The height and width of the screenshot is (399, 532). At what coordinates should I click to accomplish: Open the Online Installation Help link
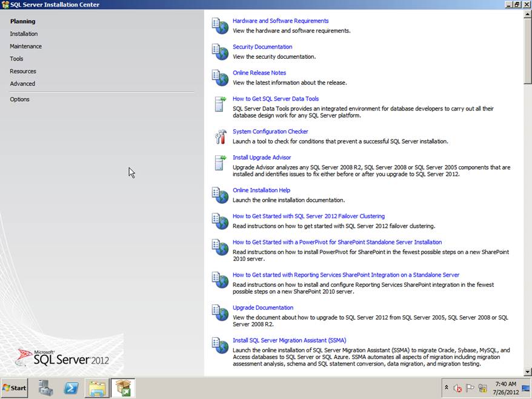point(261,190)
